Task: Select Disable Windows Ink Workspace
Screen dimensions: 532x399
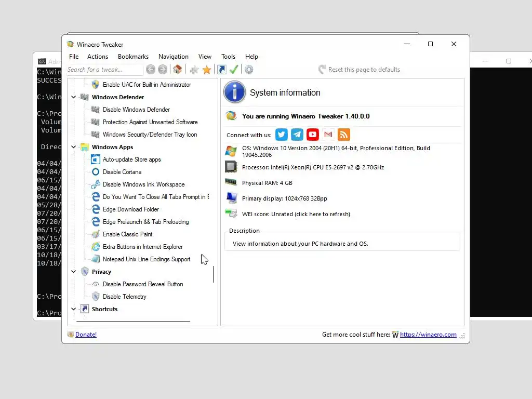Action: click(x=143, y=184)
